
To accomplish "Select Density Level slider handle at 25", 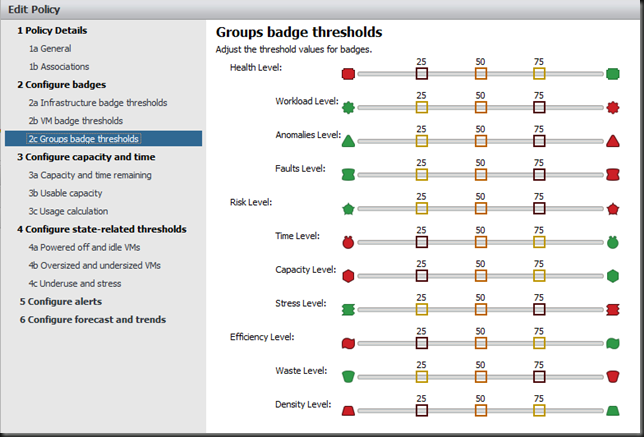I will click(422, 411).
